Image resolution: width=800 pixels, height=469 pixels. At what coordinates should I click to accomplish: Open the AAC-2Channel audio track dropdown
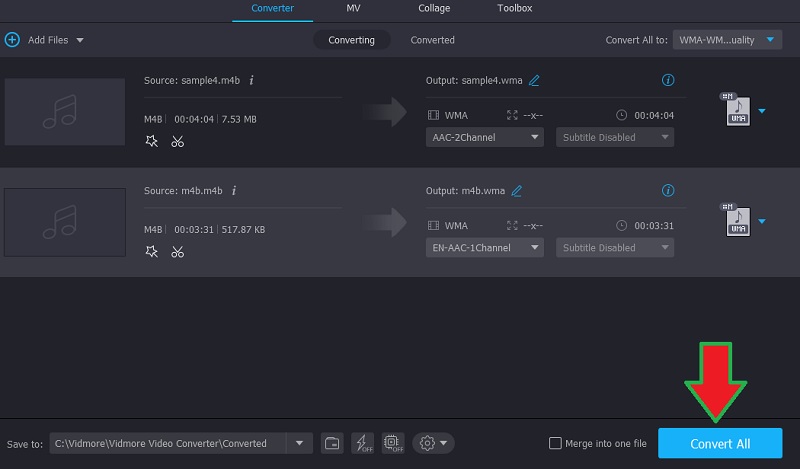485,137
